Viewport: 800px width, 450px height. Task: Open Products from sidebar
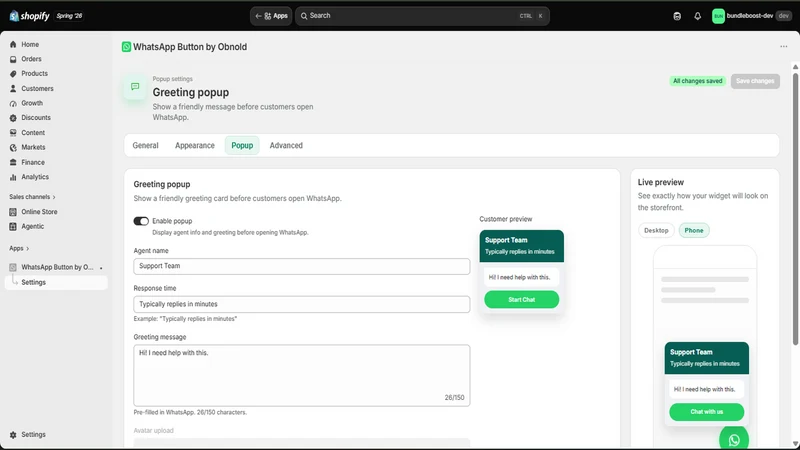tap(34, 73)
